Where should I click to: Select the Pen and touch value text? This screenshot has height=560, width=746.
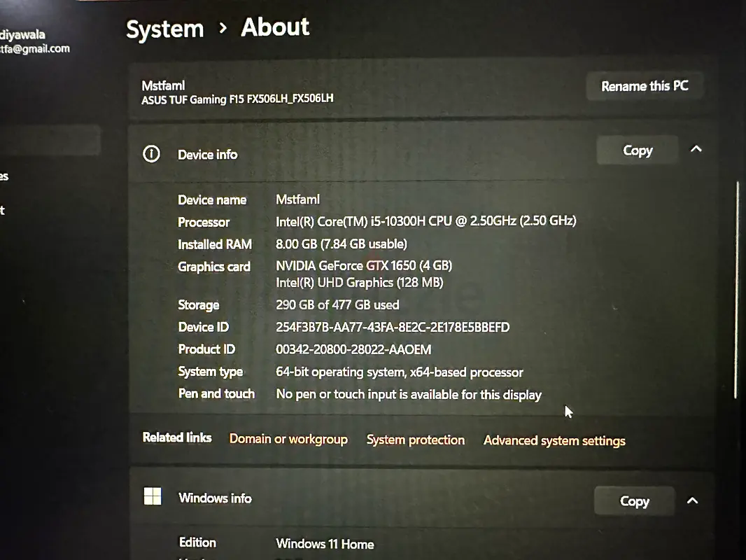409,394
